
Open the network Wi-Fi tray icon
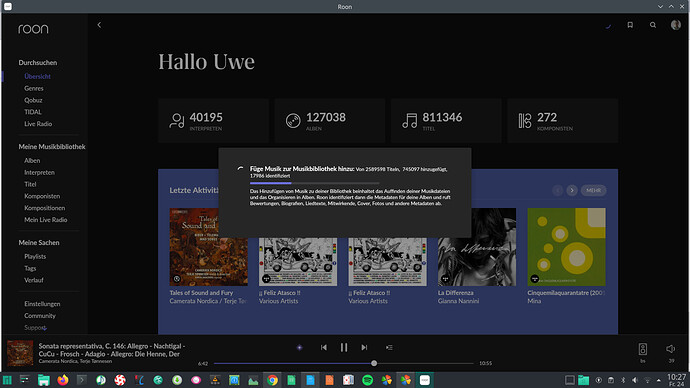point(647,380)
